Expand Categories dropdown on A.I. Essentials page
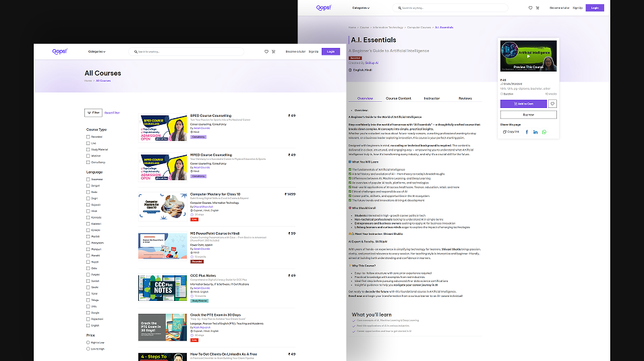644x361 pixels. (x=361, y=8)
